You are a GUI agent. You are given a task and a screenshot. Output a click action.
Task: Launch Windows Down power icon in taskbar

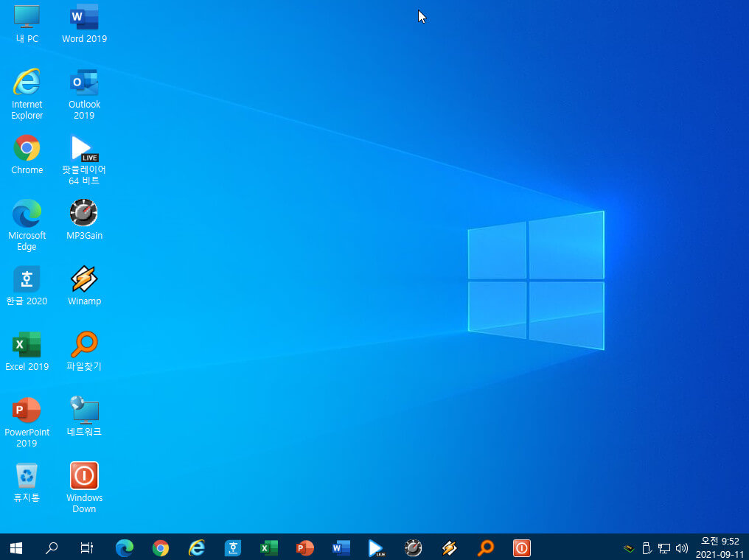click(522, 547)
